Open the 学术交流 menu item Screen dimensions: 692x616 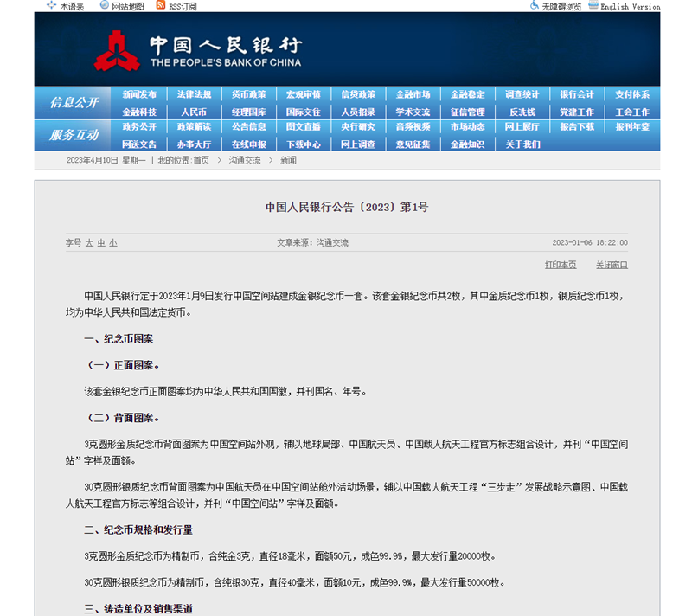413,112
